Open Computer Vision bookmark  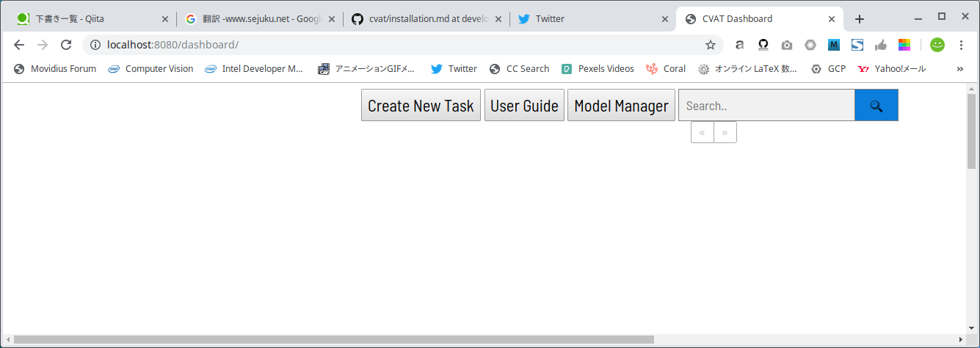[150, 69]
